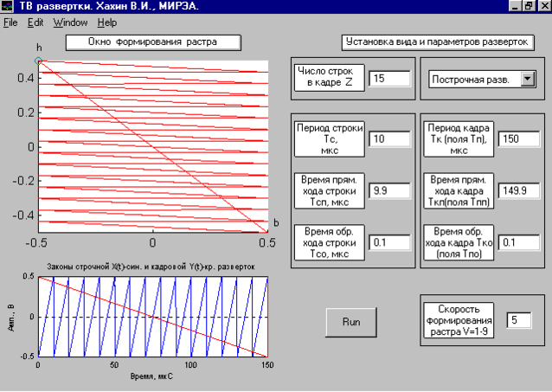Viewport: 552px width, 392px height.
Task: Click the Число строк в кадре Z label
Action: tap(329, 78)
